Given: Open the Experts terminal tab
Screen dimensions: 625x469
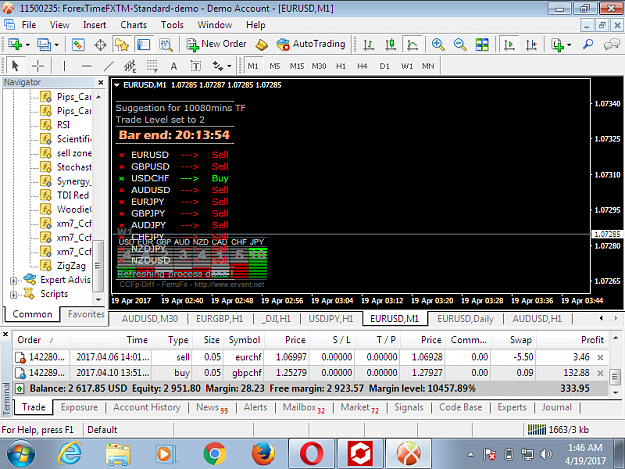Looking at the screenshot, I should click(x=512, y=407).
